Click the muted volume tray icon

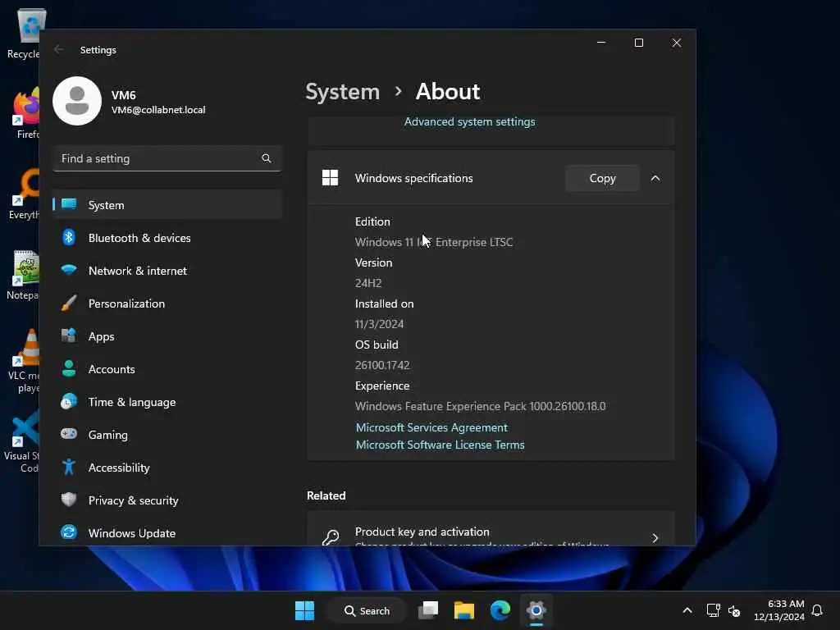tap(734, 610)
